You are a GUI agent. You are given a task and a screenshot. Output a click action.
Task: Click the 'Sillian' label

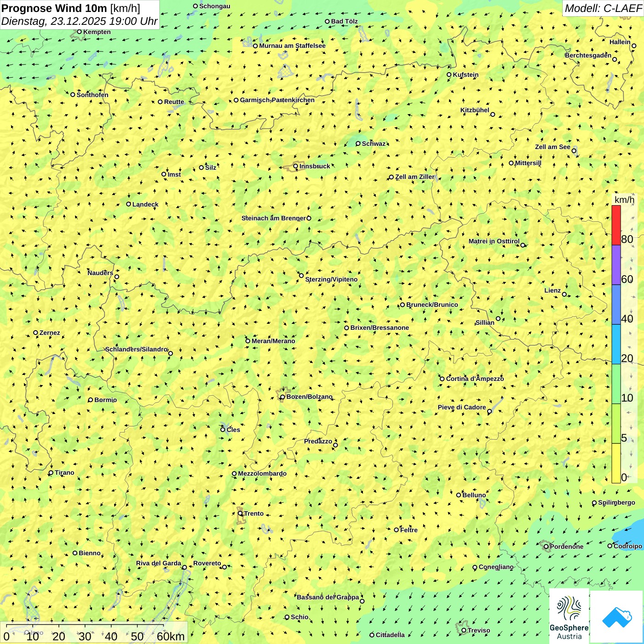pos(484,322)
